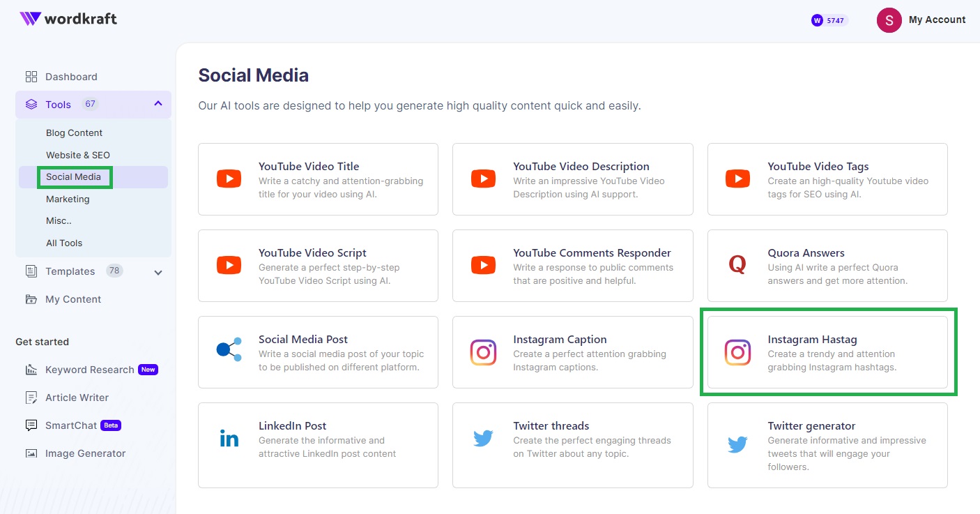Click the Social Media page heading

click(x=253, y=75)
